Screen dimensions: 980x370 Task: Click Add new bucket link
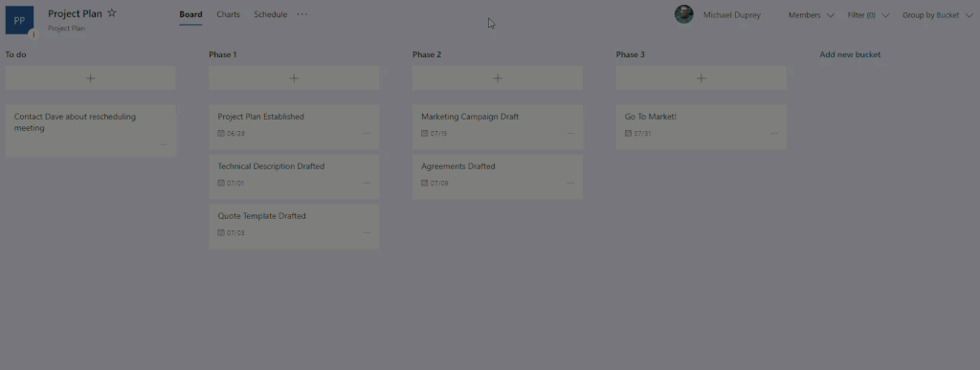(x=850, y=54)
